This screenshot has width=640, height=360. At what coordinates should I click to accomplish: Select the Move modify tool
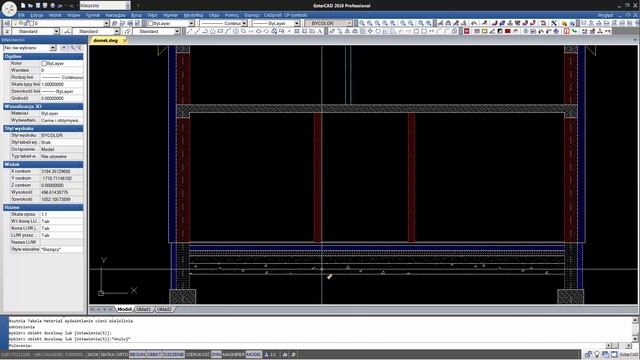click(371, 31)
